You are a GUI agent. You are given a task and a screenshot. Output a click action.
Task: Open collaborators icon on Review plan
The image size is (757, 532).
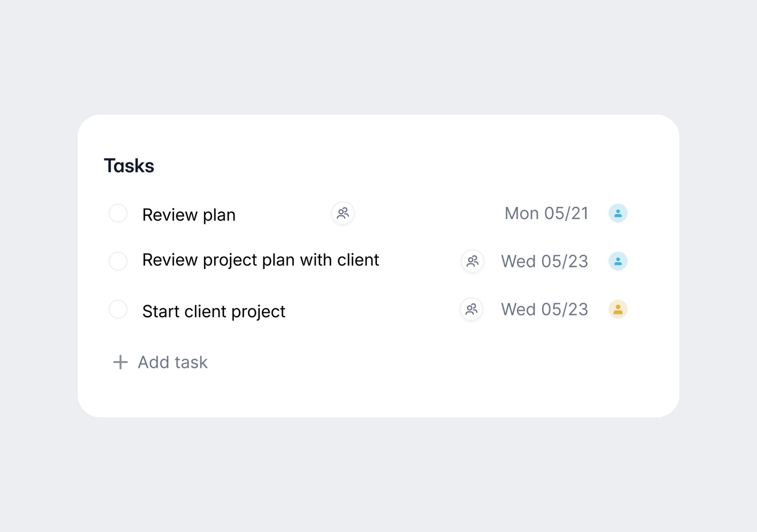coord(343,213)
